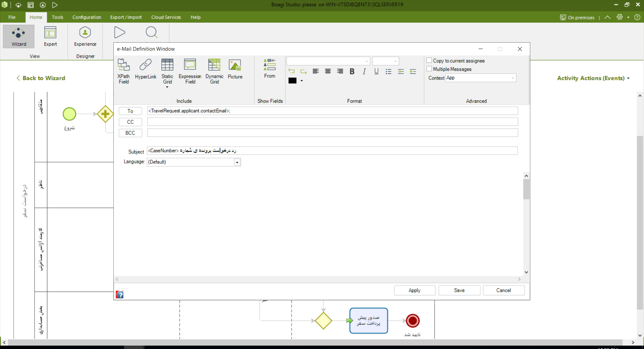Click the Run play icon in ribbon
Viewport: 644px width, 349px height.
(x=119, y=33)
